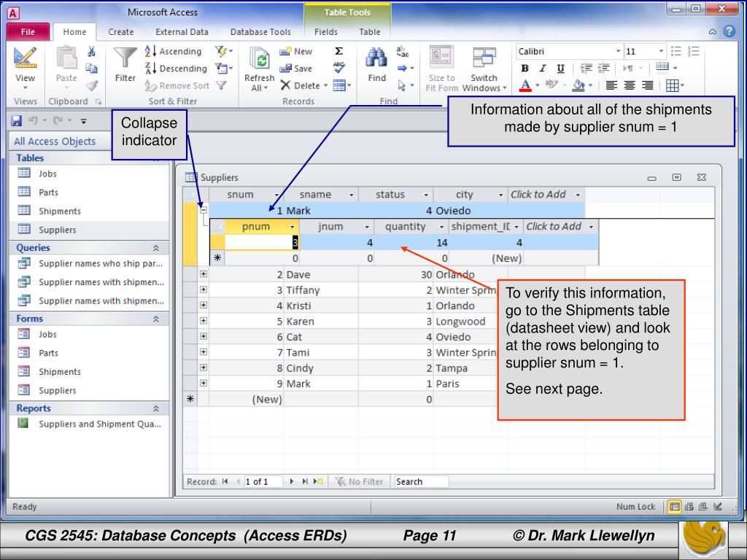Open the font name Calibri dropdown
The height and width of the screenshot is (560, 747).
click(618, 52)
